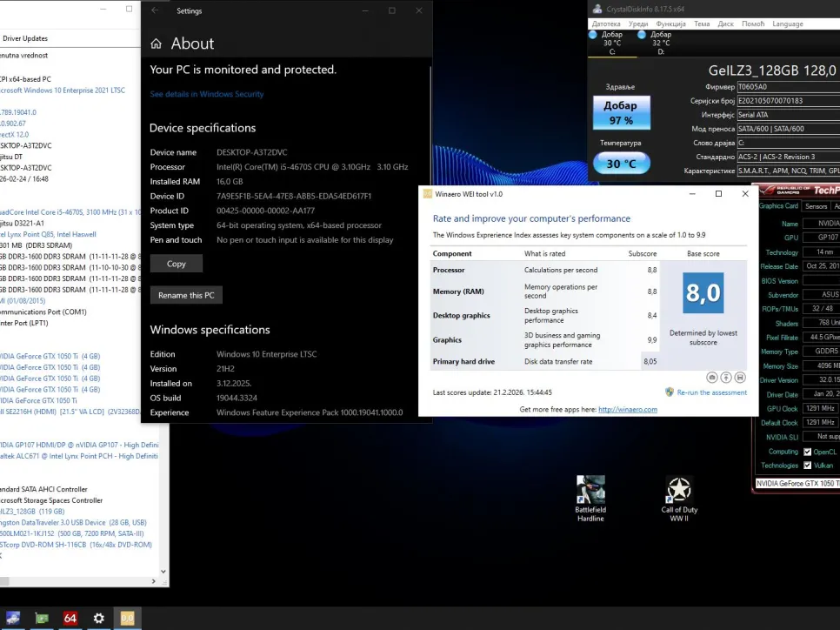Select disk D: in CrystalDiskInfo
Viewport: 840px width, 630px height.
tap(660, 43)
